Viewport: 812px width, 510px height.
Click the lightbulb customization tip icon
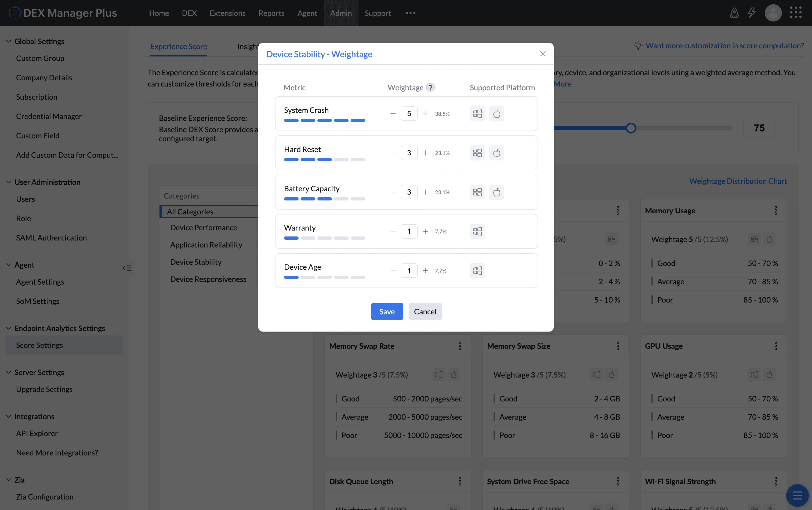point(638,45)
